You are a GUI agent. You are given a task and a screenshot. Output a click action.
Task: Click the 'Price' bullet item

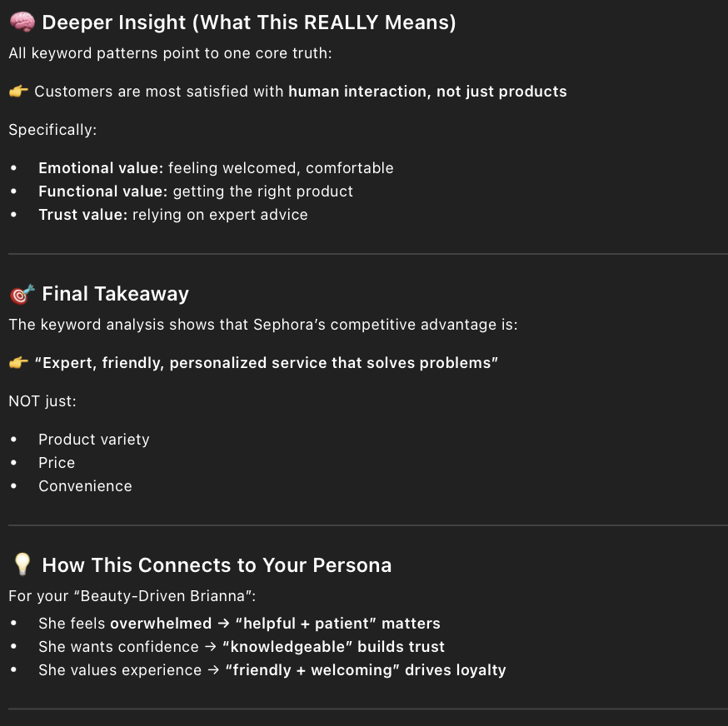pyautogui.click(x=57, y=463)
